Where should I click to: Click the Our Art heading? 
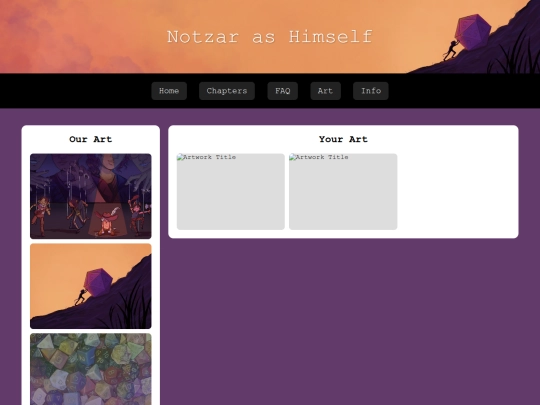[91, 139]
